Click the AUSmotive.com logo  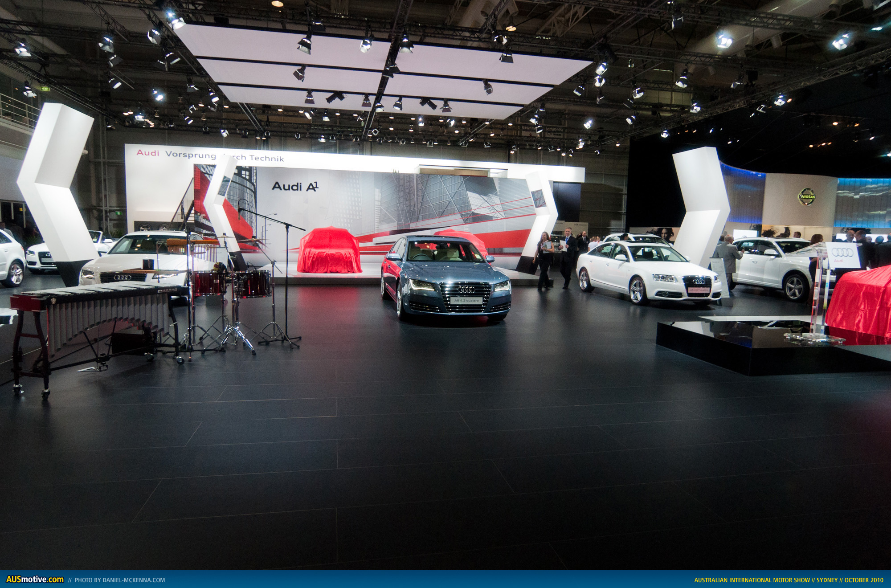35,579
